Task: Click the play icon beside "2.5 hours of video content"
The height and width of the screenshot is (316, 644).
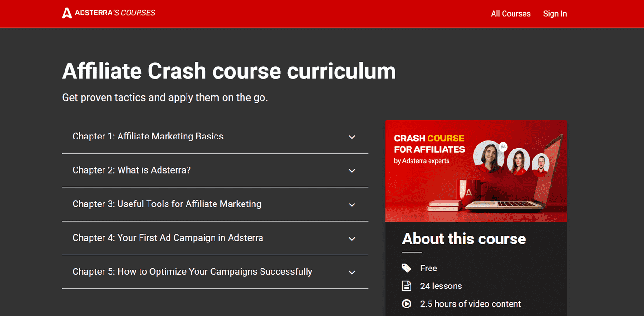Action: tap(407, 304)
